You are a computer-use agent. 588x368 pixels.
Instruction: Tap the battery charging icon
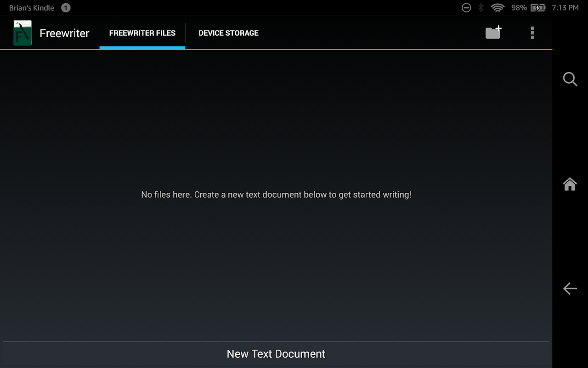pyautogui.click(x=538, y=8)
